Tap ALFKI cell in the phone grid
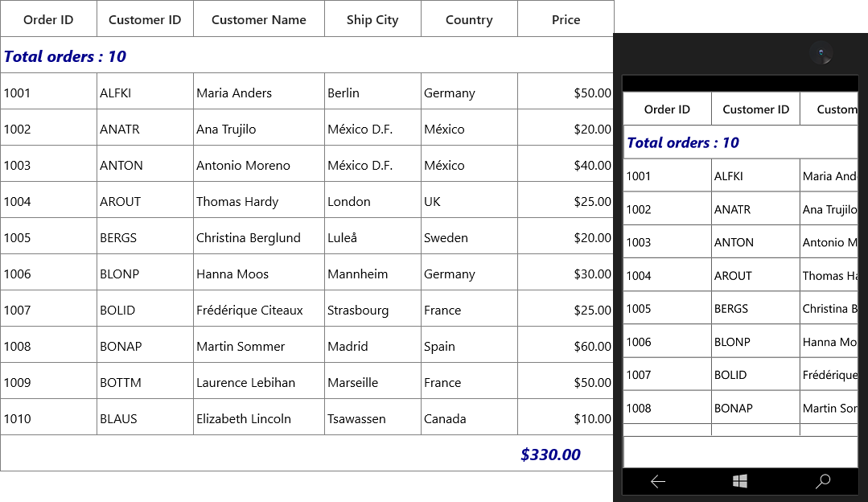This screenshot has height=502, width=868. pos(755,175)
